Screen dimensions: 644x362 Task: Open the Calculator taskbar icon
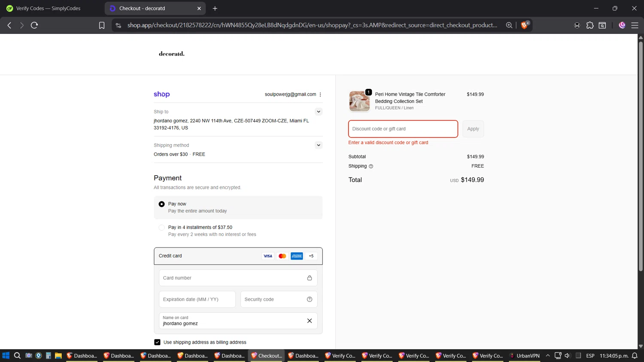click(49, 356)
